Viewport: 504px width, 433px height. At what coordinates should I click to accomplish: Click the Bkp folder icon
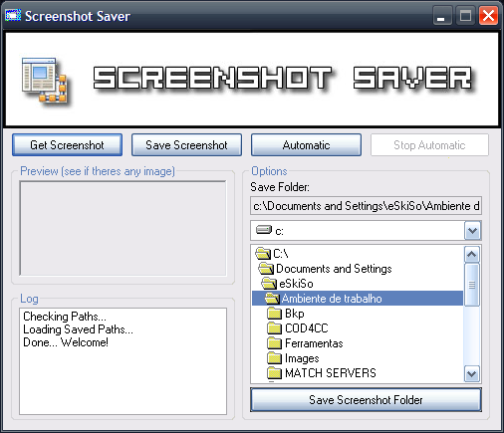click(x=274, y=314)
